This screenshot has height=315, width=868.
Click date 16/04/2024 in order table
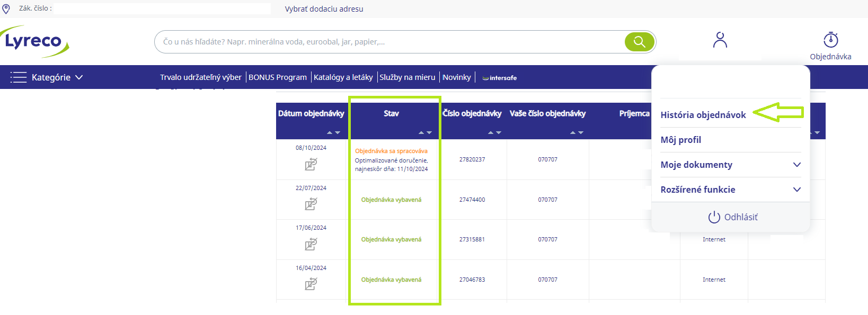pyautogui.click(x=311, y=268)
